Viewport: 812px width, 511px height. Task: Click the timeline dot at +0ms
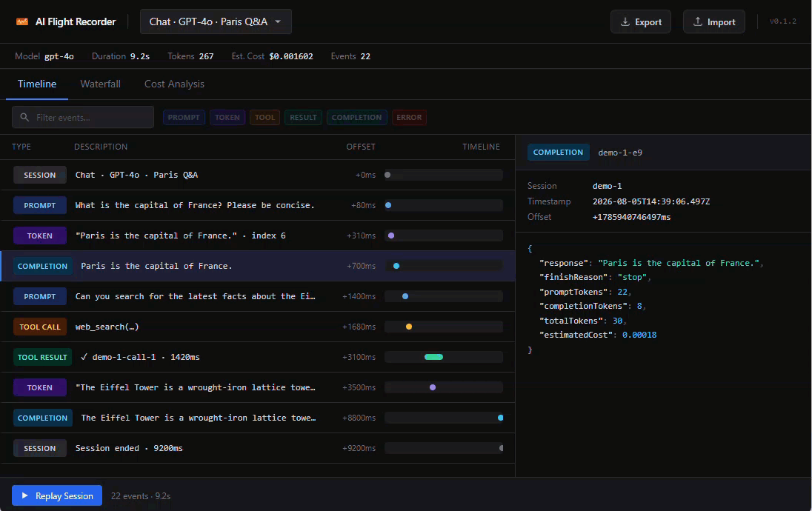pos(387,175)
